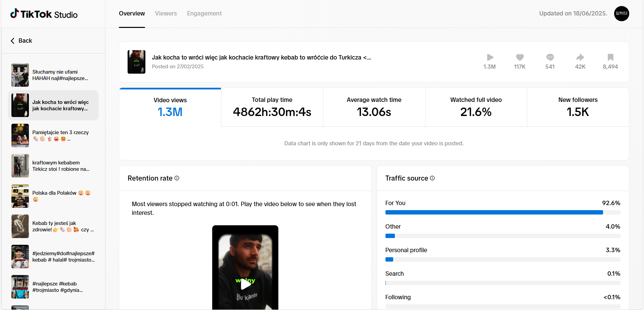Screen dimensions: 644x310
Task: Click the play count icon
Action: coord(490,57)
